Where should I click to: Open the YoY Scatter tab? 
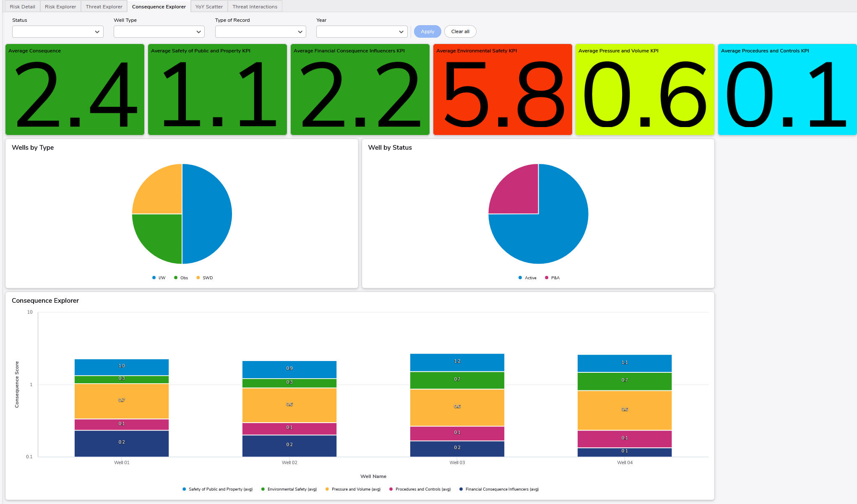[x=209, y=7]
